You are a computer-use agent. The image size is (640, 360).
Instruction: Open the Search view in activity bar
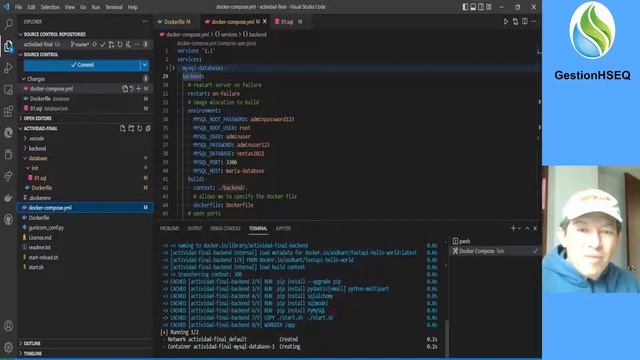tap(9, 24)
